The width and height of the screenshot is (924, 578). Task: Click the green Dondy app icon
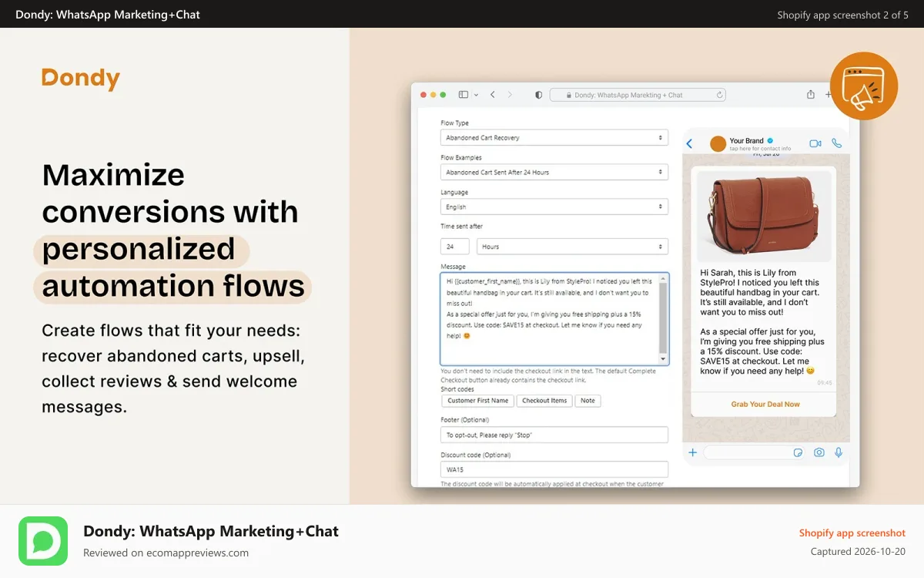(43, 541)
